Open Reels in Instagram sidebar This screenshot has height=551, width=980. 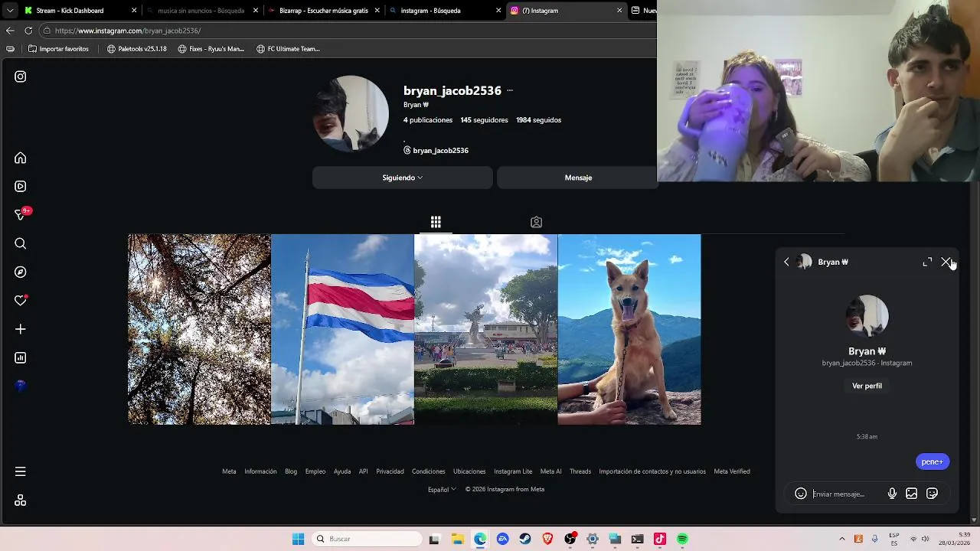coord(21,186)
